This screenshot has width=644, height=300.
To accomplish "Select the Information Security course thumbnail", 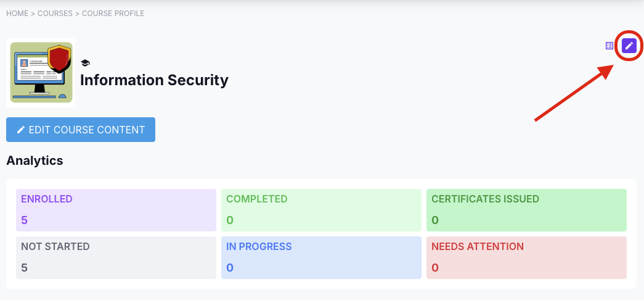I will (41, 73).
